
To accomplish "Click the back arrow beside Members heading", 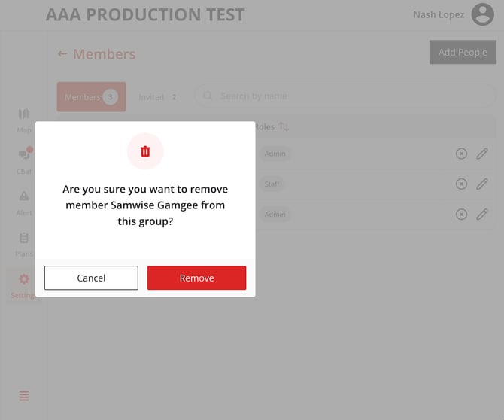I will pyautogui.click(x=62, y=54).
